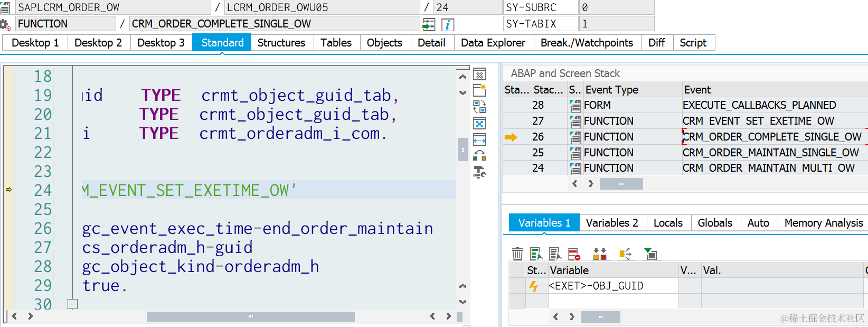Click the stack table scroll-right arrow
This screenshot has height=327, width=868.
591,184
